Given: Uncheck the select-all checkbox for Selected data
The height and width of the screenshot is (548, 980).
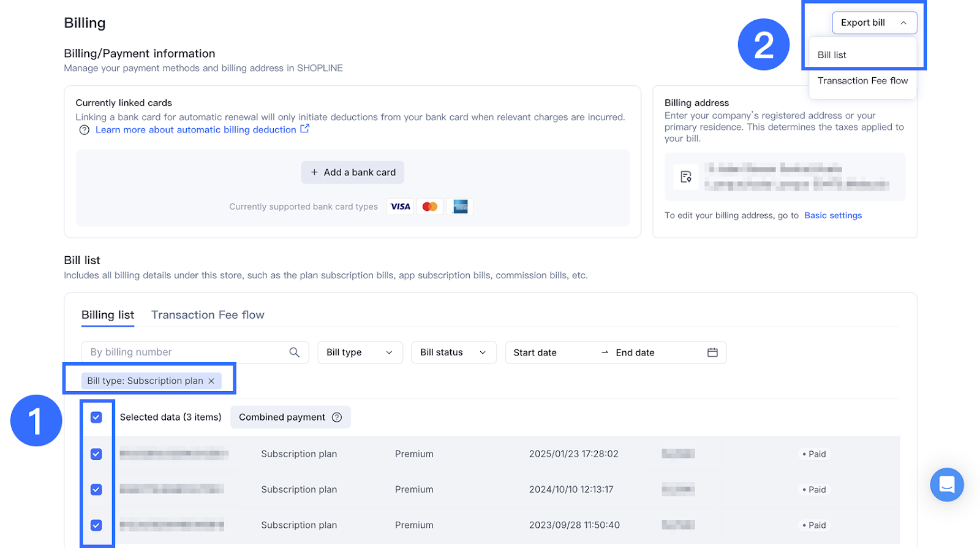Looking at the screenshot, I should pyautogui.click(x=96, y=417).
